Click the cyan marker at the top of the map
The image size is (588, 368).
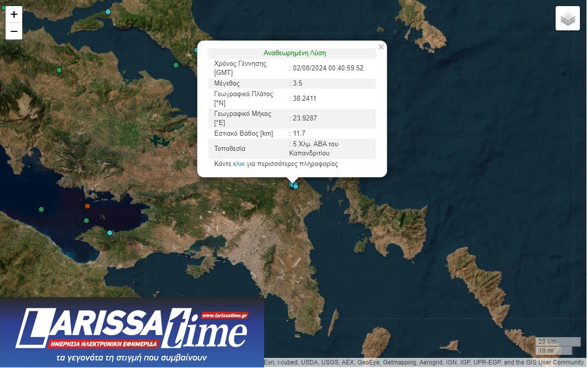click(108, 12)
